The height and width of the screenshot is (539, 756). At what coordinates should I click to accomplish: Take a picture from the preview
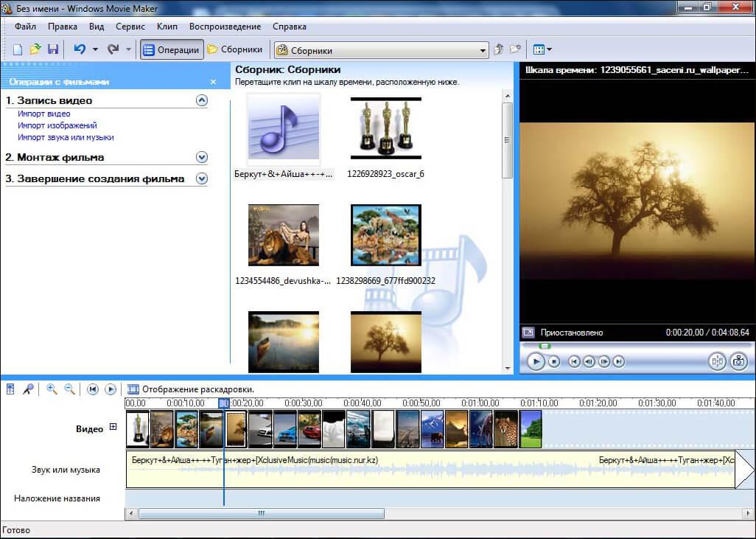(x=738, y=361)
